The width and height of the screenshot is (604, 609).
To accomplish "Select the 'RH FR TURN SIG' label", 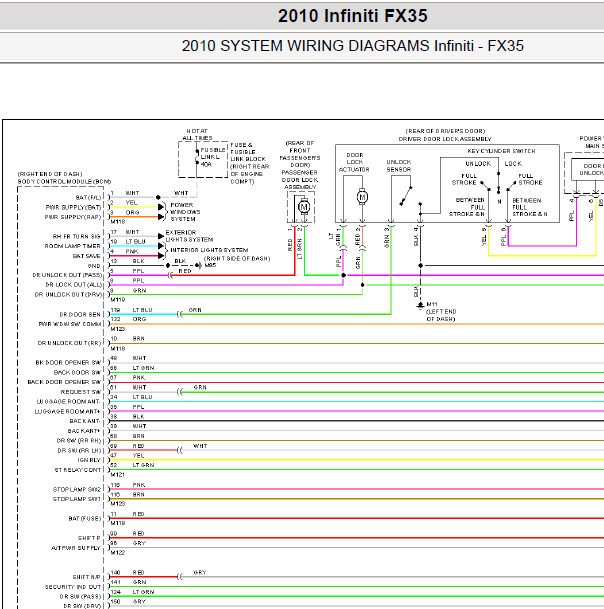I will tap(77, 236).
